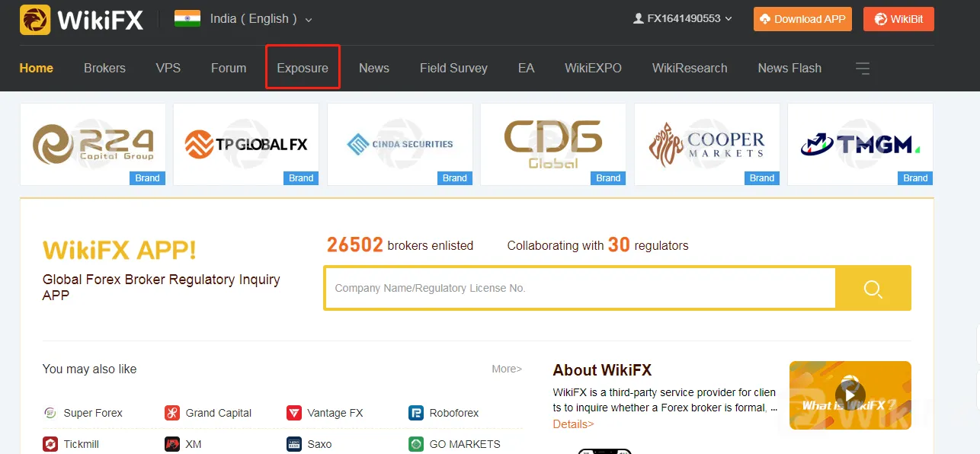
Task: Open the XM broker icon
Action: 172,443
